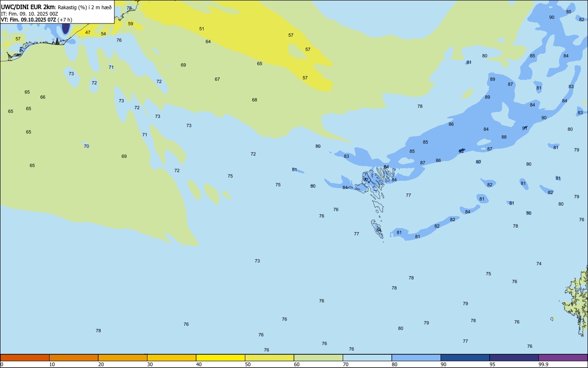Click the legend tick label '99.9'
The width and height of the screenshot is (588, 368).
(543, 364)
